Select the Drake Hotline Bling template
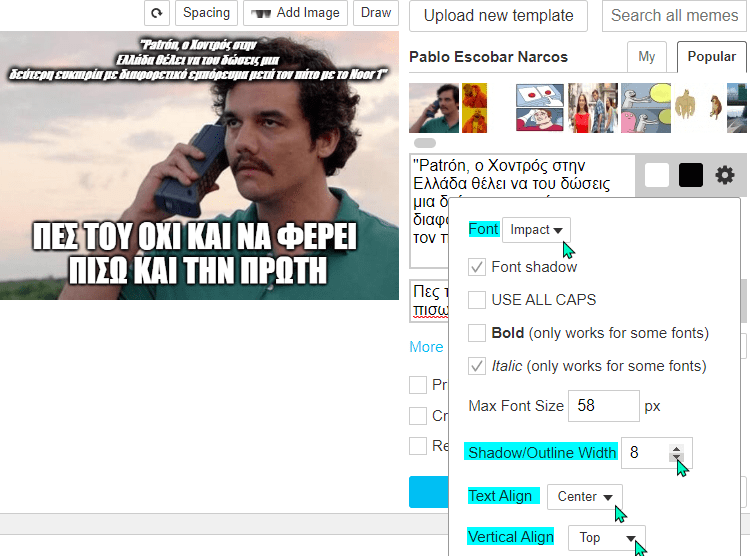Screen dimensions: 750x556 474,108
